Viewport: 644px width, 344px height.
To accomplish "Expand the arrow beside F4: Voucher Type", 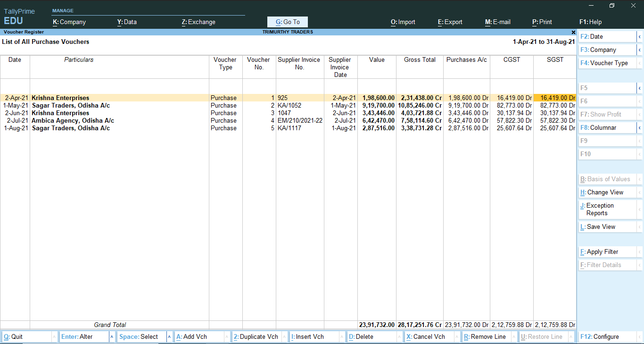I will [x=640, y=63].
